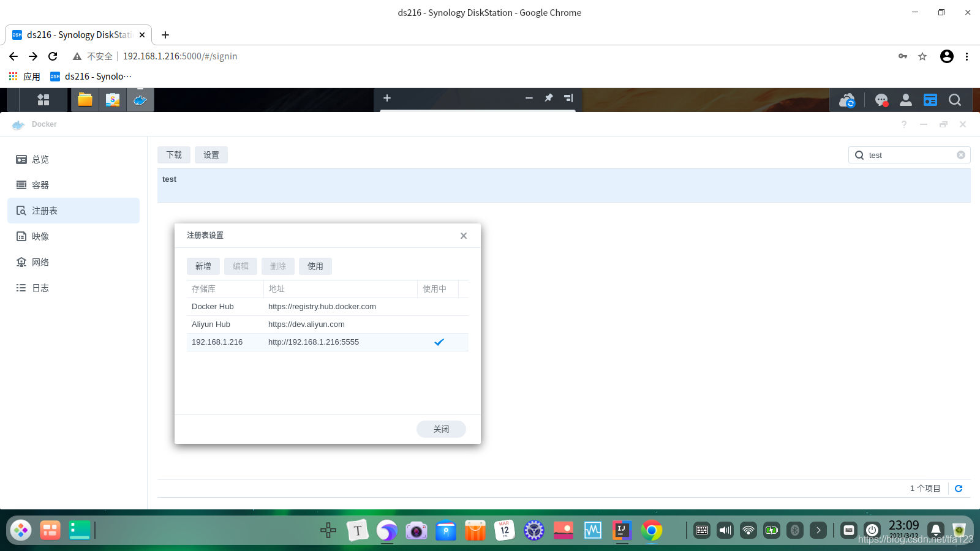The height and width of the screenshot is (551, 980).
Task: Clear the test search field
Action: pos(960,155)
